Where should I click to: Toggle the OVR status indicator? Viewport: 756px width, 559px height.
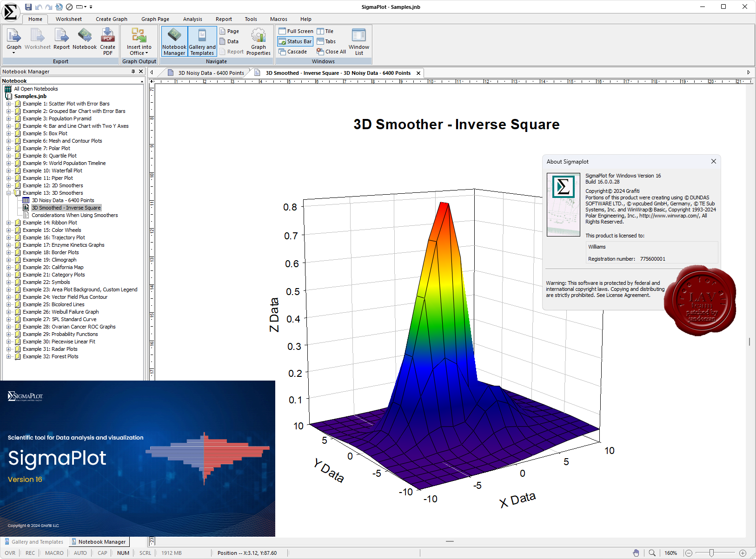pos(10,553)
